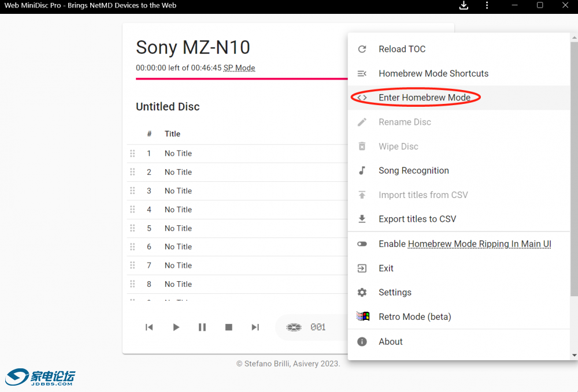Click the music note Song Recognition icon
Screen dimensions: 578x392
click(362, 170)
